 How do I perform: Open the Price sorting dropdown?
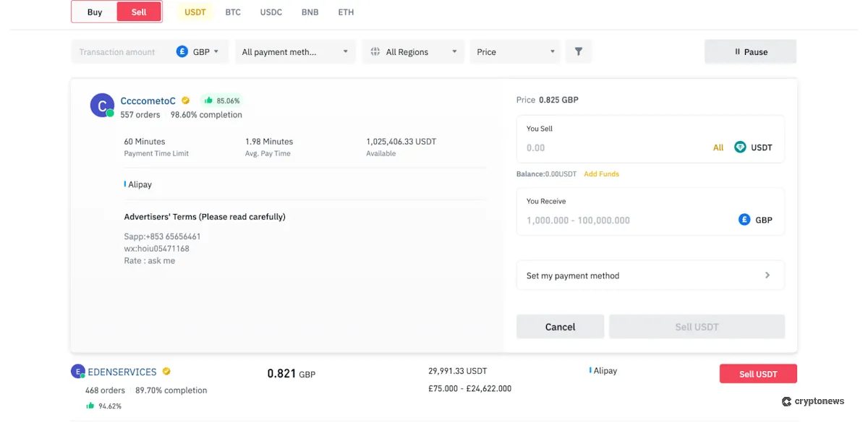coord(514,51)
